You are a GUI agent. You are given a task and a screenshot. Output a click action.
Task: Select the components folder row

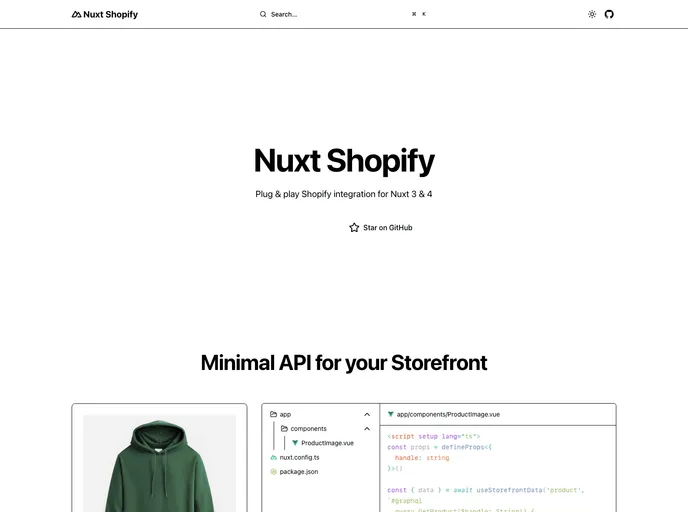tap(326, 429)
